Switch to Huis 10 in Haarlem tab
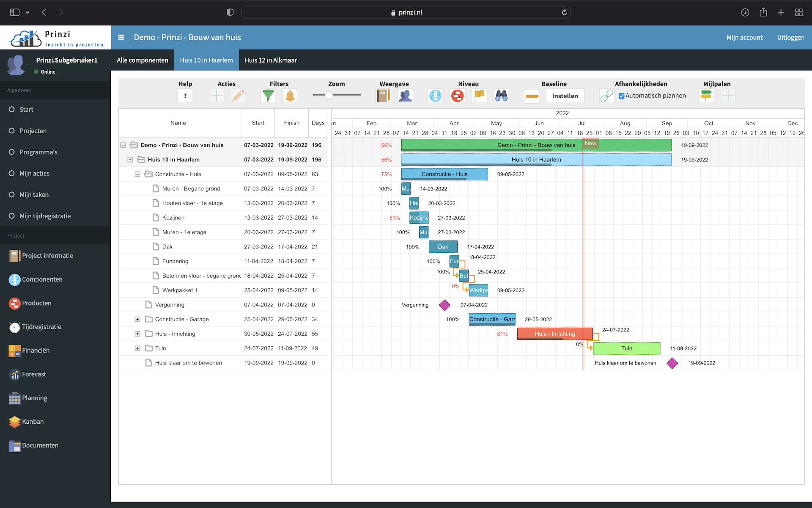 206,60
